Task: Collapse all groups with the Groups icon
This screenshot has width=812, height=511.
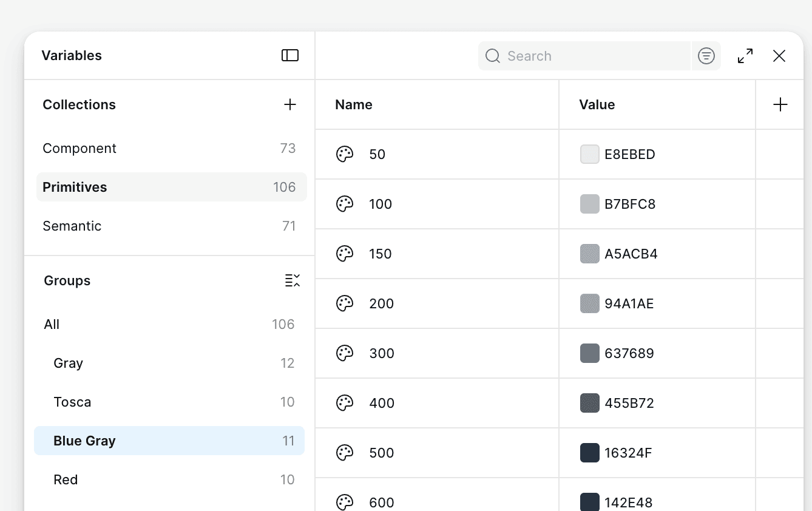Action: (x=293, y=280)
